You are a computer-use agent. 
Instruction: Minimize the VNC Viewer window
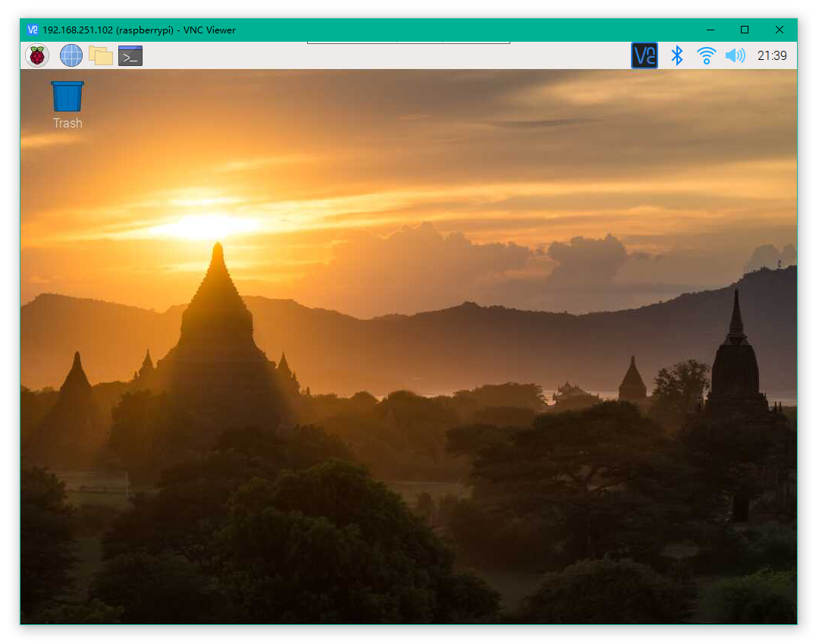(x=710, y=30)
